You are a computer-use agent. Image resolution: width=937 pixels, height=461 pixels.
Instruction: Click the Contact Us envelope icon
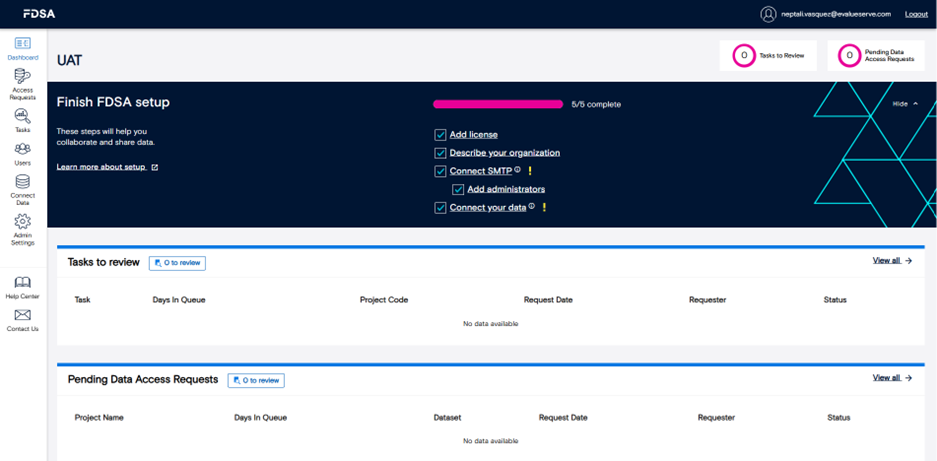click(x=22, y=316)
